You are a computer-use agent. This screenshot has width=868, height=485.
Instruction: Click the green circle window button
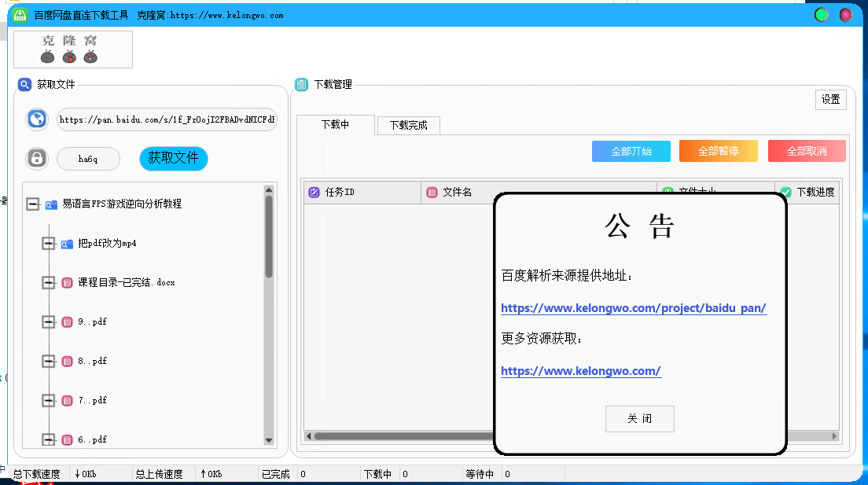tap(822, 15)
